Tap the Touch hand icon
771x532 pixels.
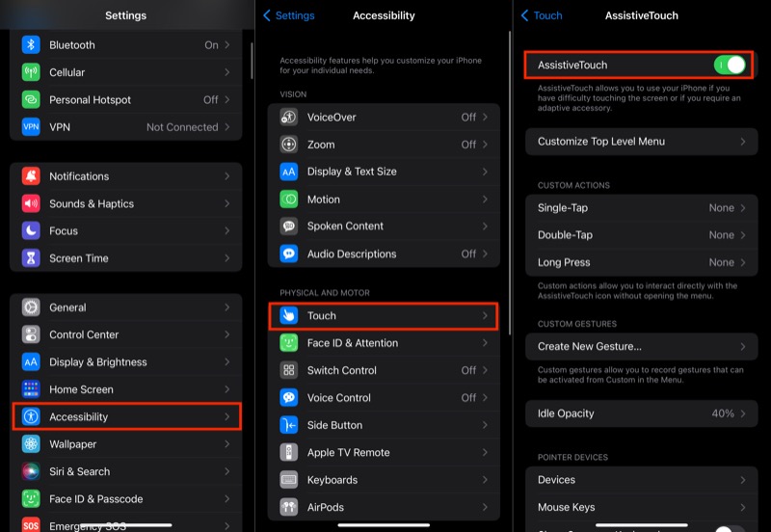289,316
